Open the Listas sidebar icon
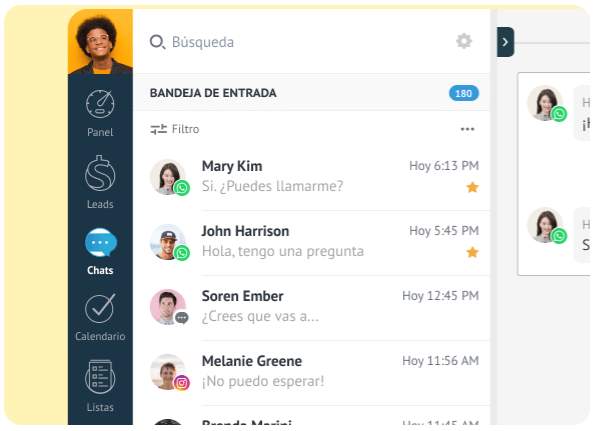 click(100, 376)
